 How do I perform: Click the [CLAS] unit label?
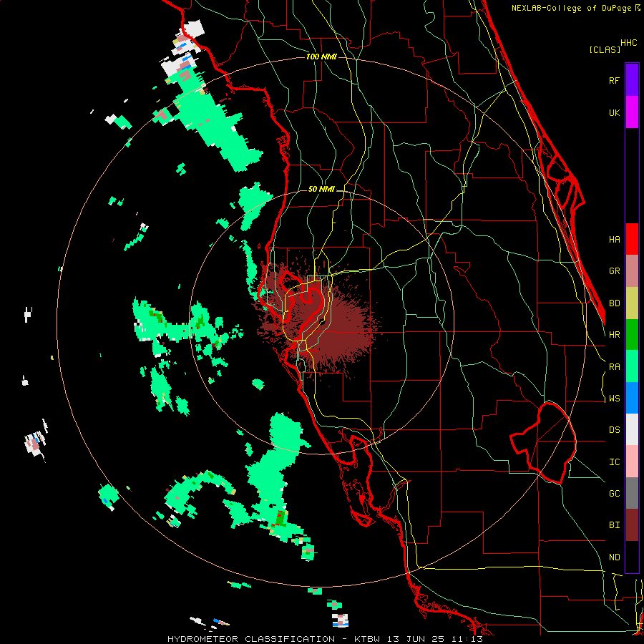[605, 49]
